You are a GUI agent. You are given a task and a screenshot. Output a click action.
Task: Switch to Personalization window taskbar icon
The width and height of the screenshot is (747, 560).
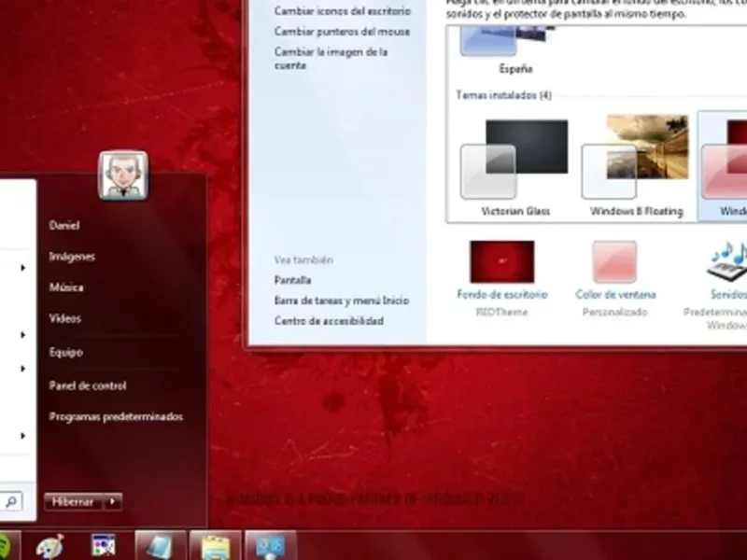pos(271,546)
